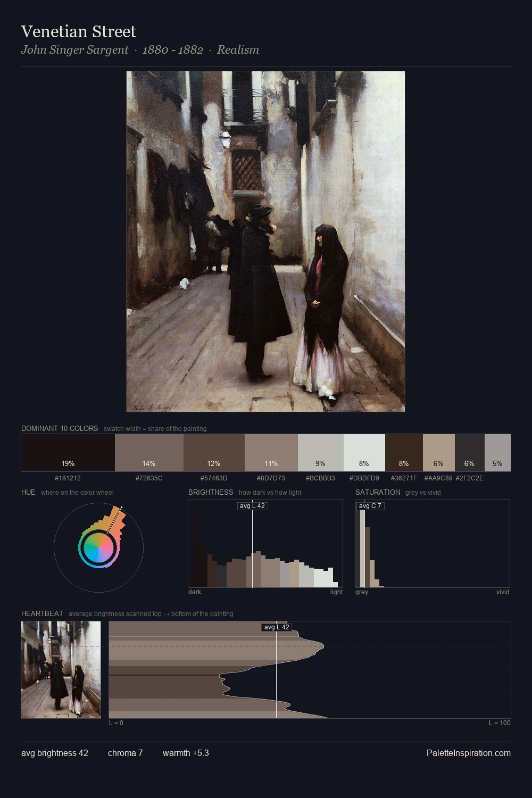Click the '1880 - 1882' date text

(173, 50)
